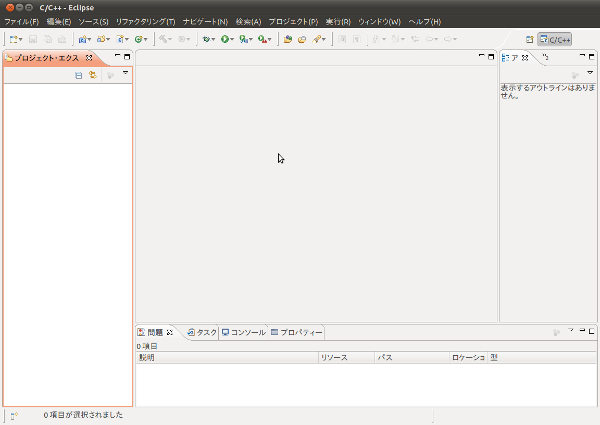
Task: Open the New wizard dropdown arrow
Action: [x=20, y=39]
